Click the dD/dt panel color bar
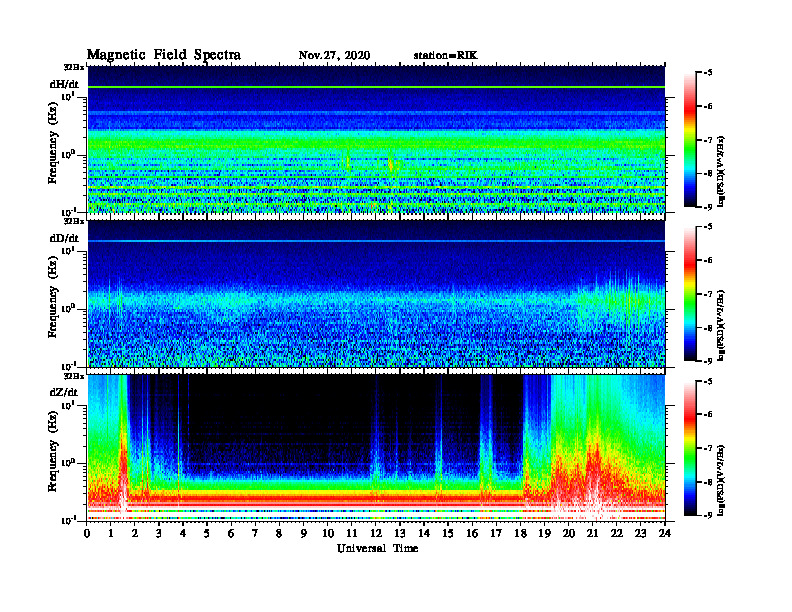Screen dimensions: 792x612 point(690,293)
